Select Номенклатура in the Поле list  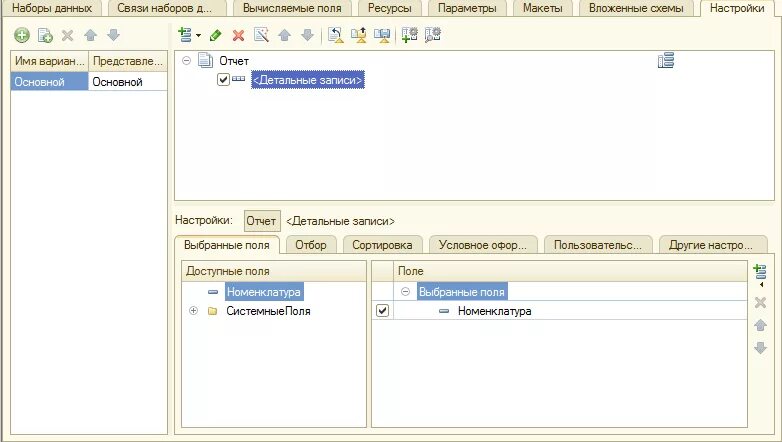coord(494,311)
